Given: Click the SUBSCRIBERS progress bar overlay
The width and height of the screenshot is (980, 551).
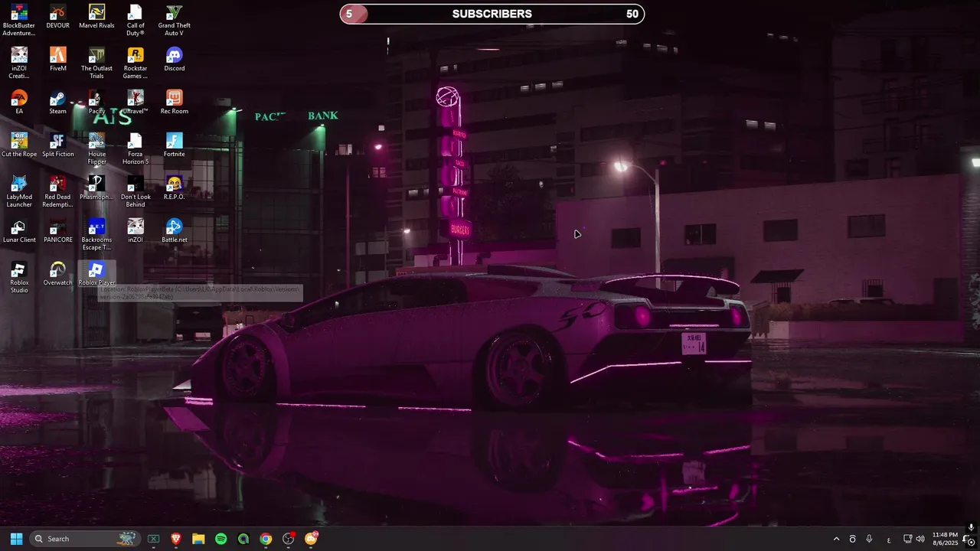Looking at the screenshot, I should (492, 14).
